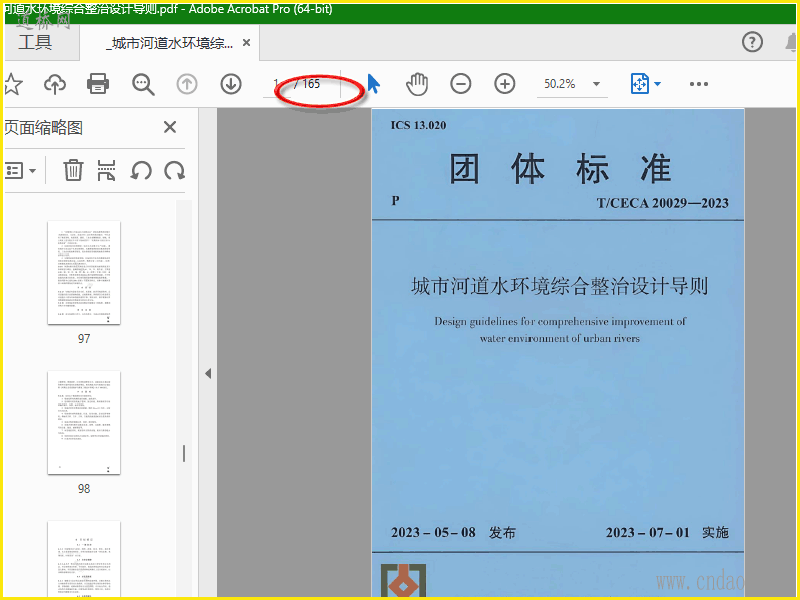Upload file with cloud icon

(55, 84)
